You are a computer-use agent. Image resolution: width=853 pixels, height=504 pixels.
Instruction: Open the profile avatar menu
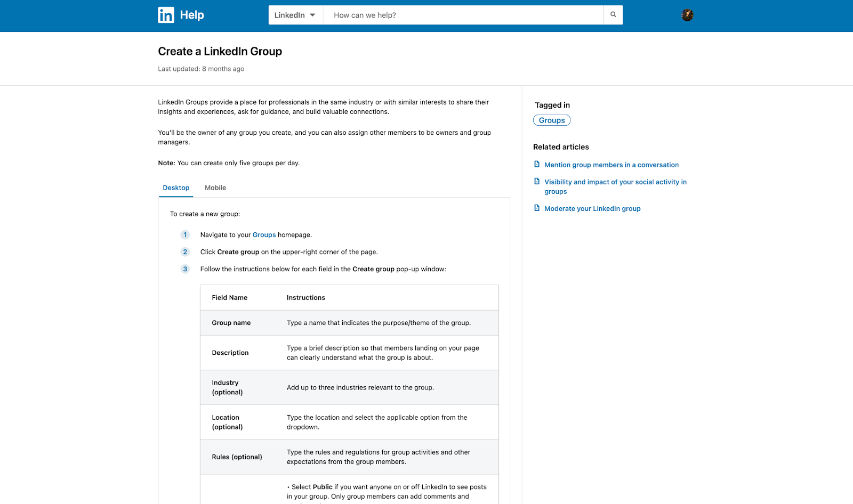tap(687, 15)
